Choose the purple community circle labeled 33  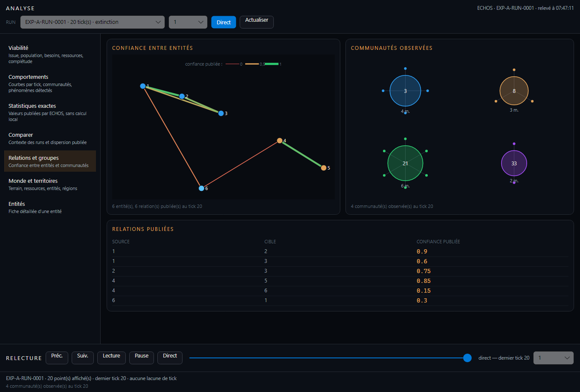point(514,163)
